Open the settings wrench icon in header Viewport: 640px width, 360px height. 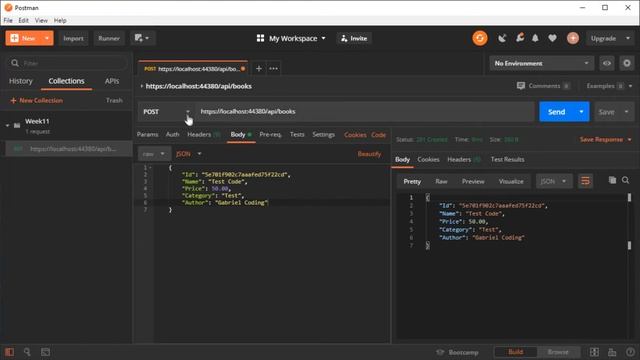pos(520,38)
